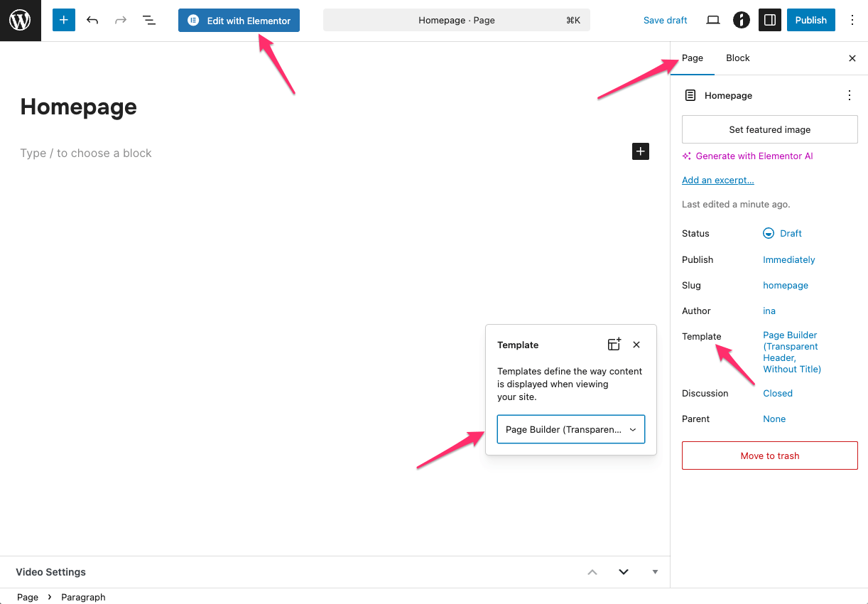Viewport: 868px width, 604px height.
Task: Click the Homepage · Page command bar
Action: (x=456, y=21)
